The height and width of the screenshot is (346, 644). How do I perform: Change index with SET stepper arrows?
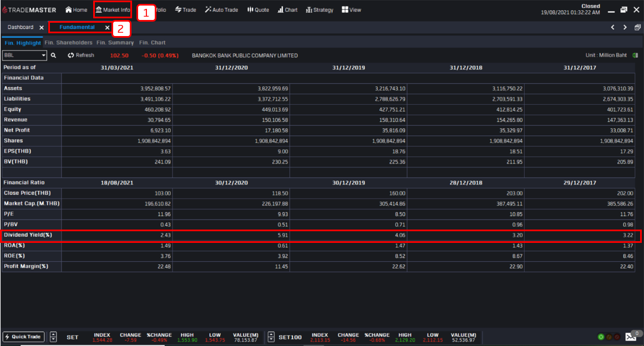(x=53, y=337)
